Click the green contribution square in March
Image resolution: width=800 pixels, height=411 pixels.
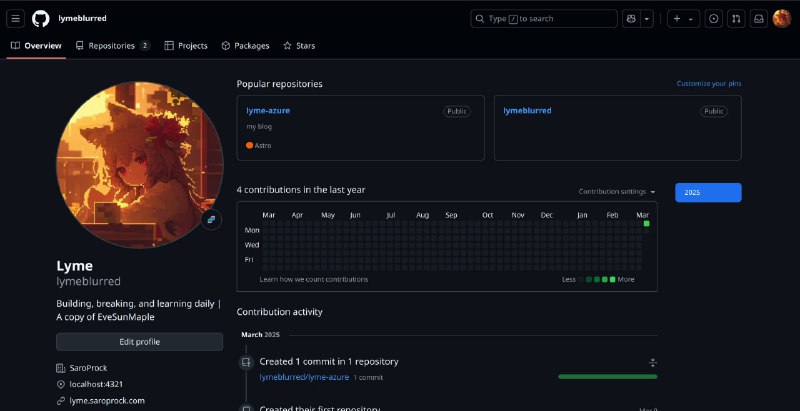click(647, 224)
